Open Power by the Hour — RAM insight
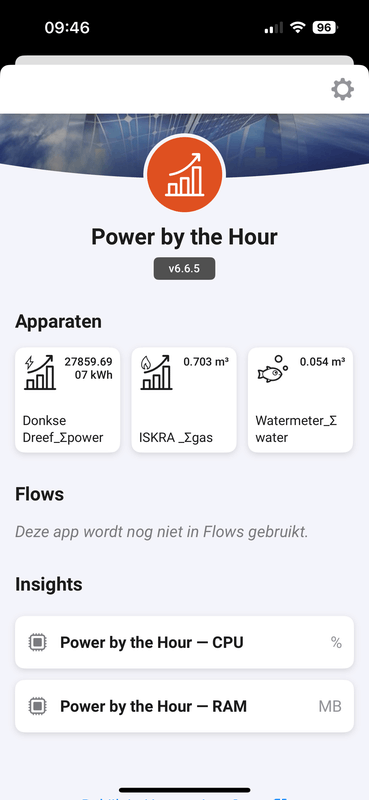The image size is (369, 800). click(184, 706)
